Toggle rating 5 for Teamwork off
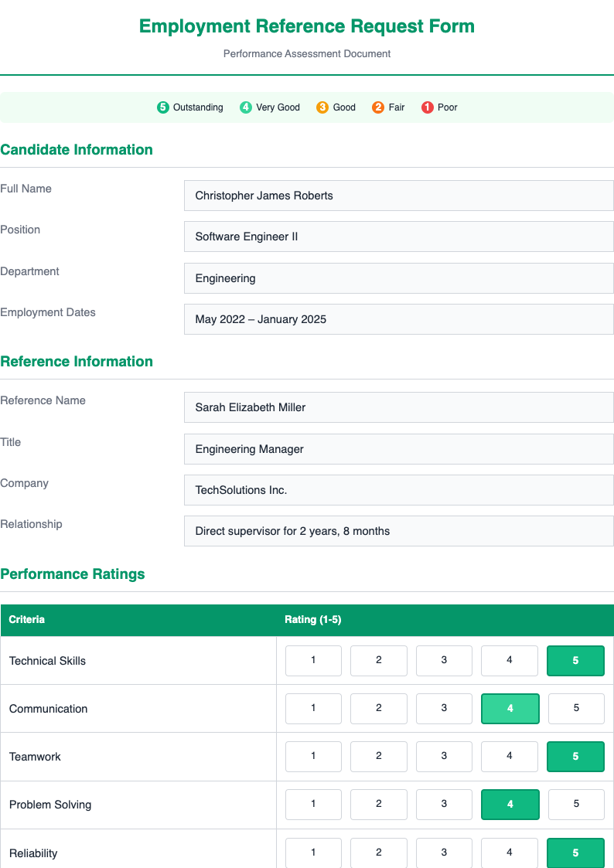The image size is (614, 868). [575, 756]
